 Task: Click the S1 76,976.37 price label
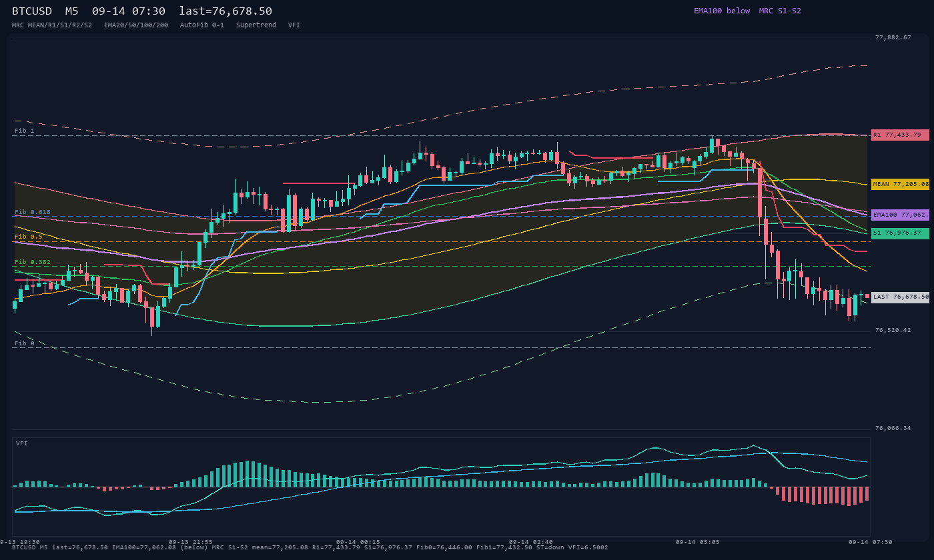pos(900,233)
